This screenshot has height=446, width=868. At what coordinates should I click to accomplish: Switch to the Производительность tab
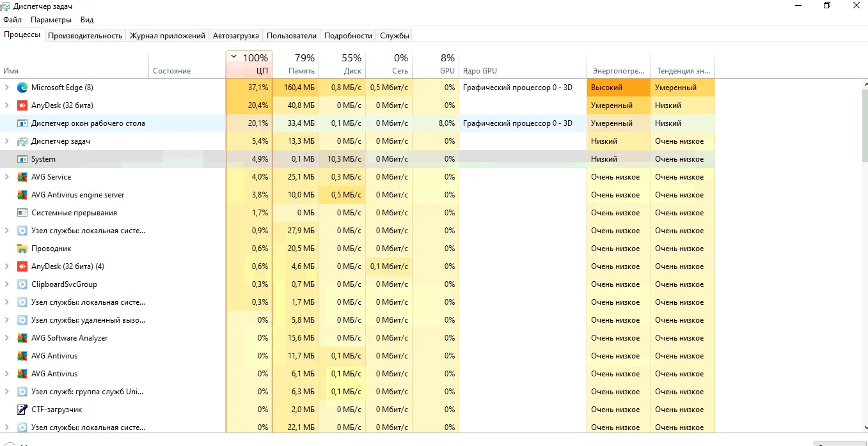(x=84, y=36)
